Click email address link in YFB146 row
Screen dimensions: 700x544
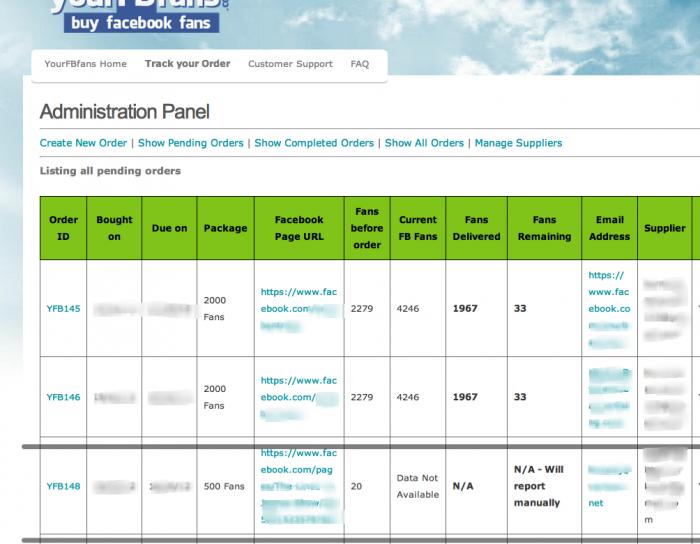609,397
